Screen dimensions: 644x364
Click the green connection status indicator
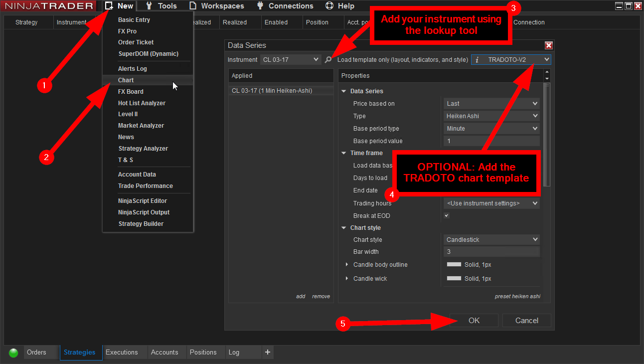[13, 353]
